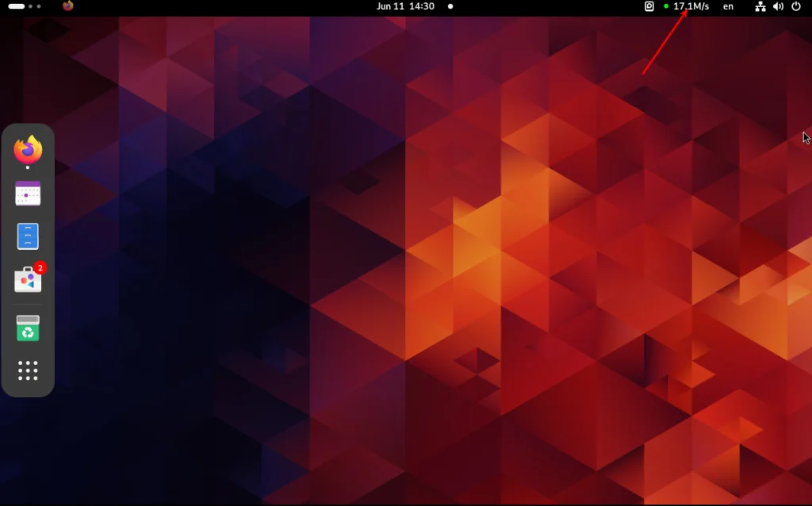
Task: Open the en keyboard layout menu
Action: (x=728, y=6)
